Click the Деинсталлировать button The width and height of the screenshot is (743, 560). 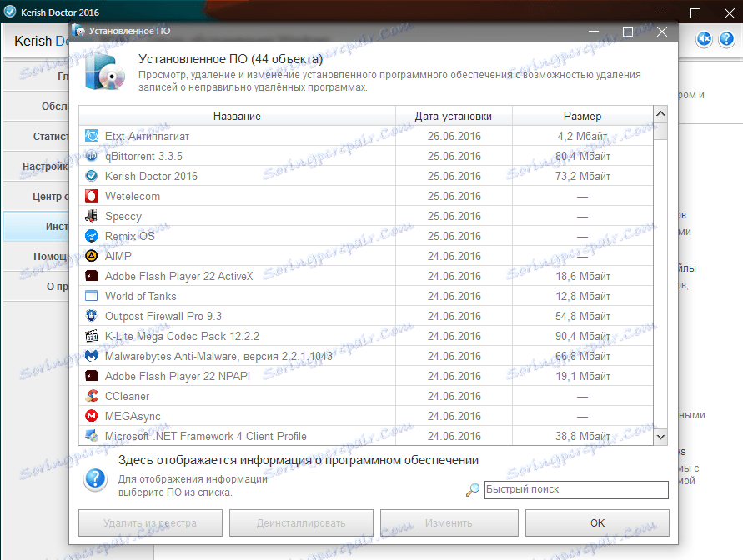click(301, 523)
